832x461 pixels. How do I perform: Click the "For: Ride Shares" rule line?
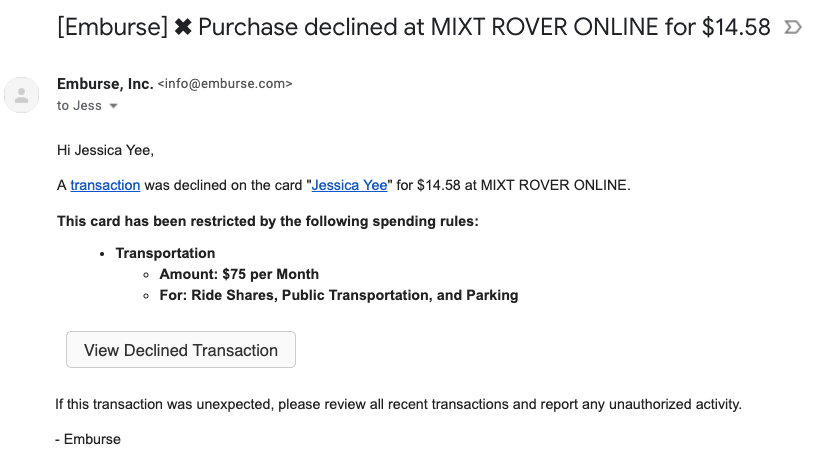[x=338, y=295]
